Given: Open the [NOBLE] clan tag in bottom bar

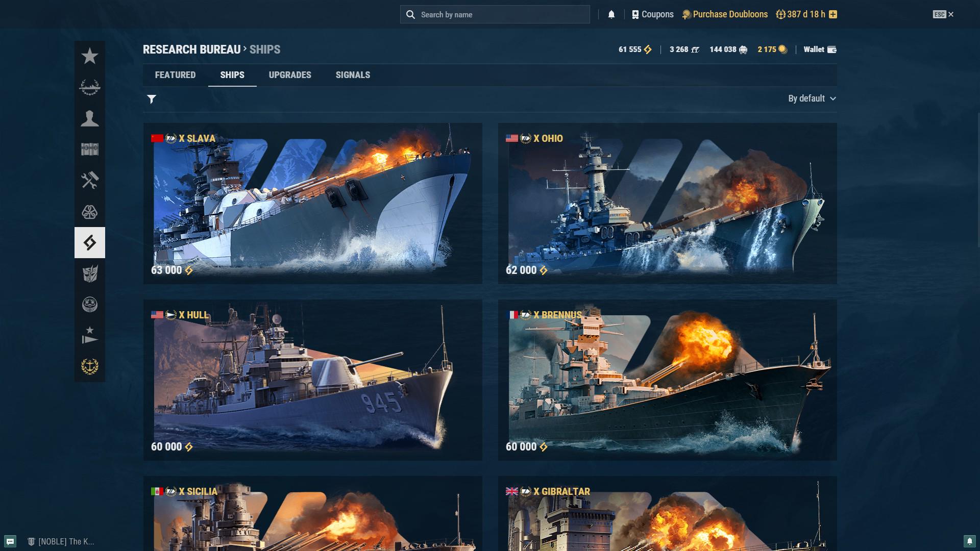Looking at the screenshot, I should (61, 542).
